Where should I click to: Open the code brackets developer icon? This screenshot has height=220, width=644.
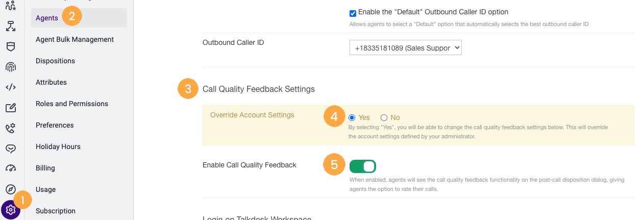[x=11, y=87]
